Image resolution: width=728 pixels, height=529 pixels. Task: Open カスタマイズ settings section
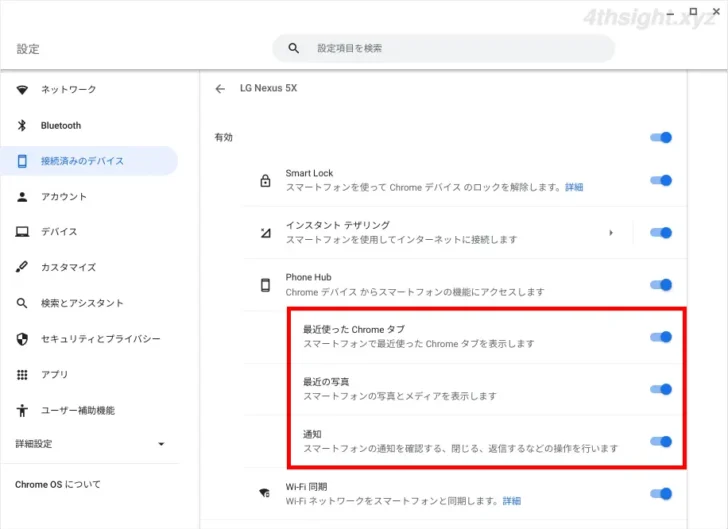click(68, 268)
